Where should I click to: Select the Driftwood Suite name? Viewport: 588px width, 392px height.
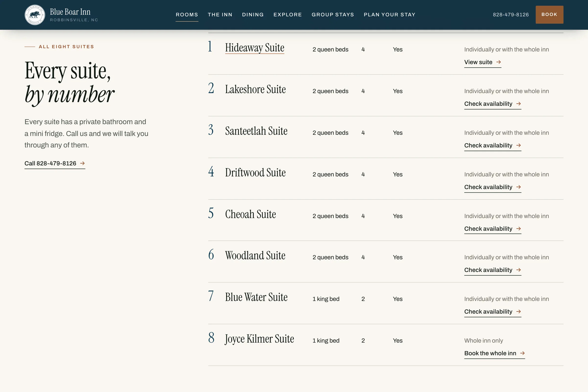tap(255, 173)
